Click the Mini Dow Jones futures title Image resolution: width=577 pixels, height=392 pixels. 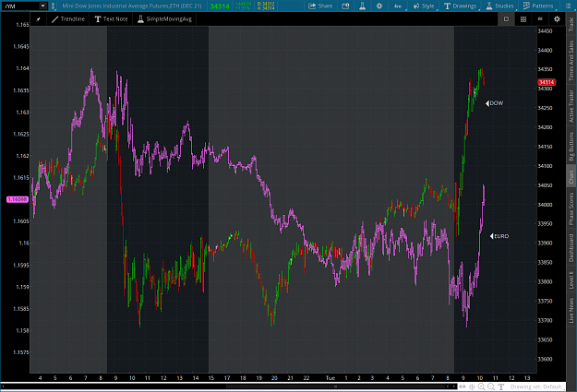(x=132, y=6)
